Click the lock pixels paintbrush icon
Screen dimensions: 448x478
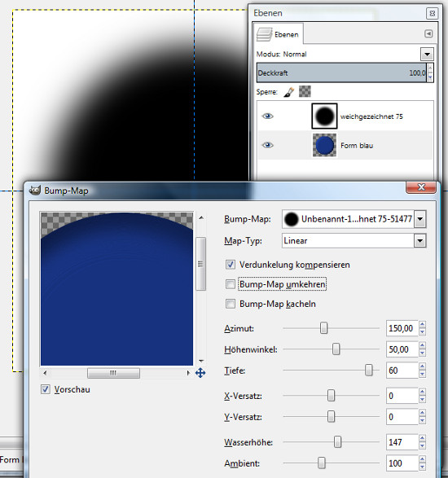pyautogui.click(x=289, y=92)
